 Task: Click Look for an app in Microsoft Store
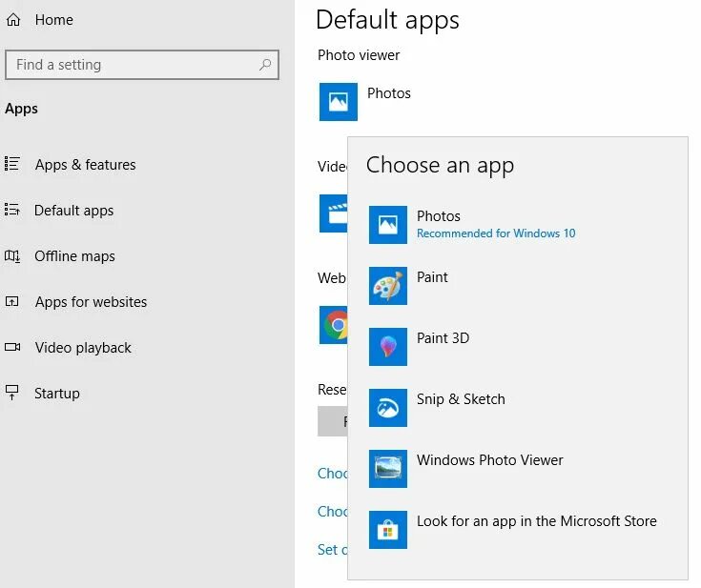point(536,521)
